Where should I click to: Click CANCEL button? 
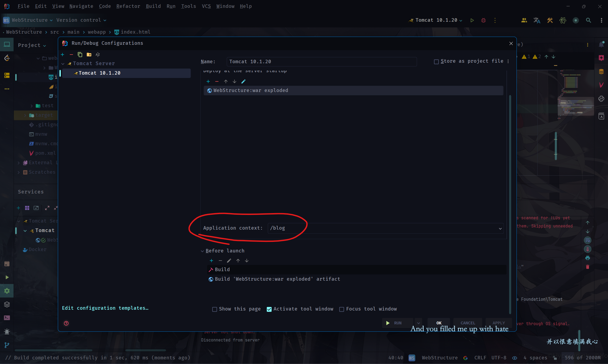pos(468,323)
